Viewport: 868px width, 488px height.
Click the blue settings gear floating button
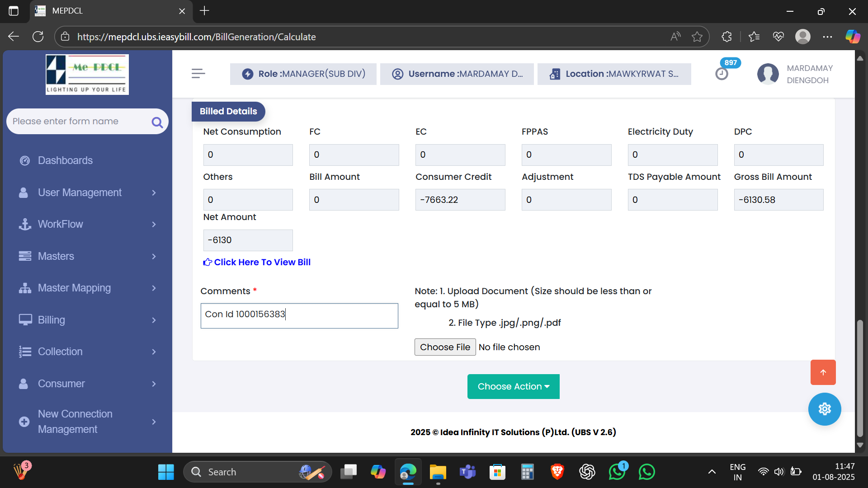824,409
